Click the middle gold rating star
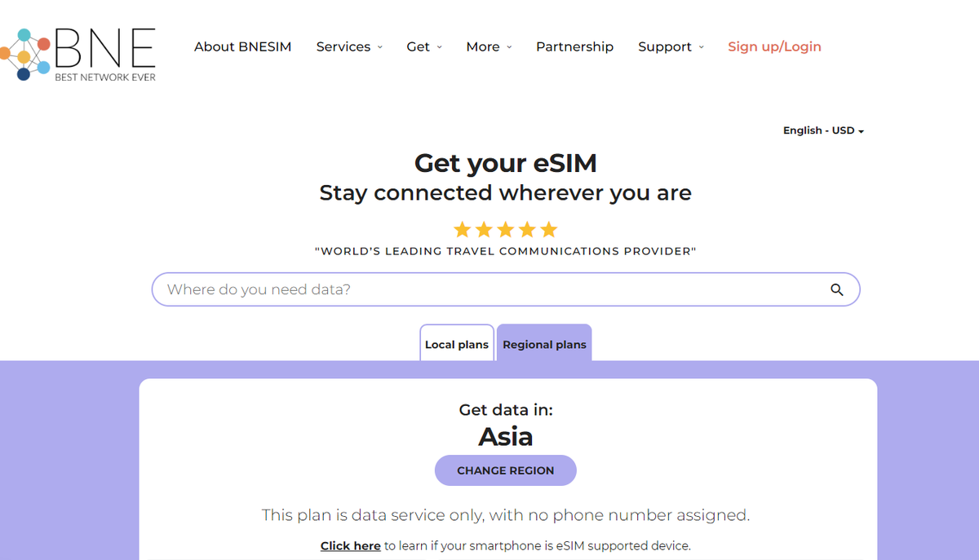This screenshot has height=560, width=979. 506,229
